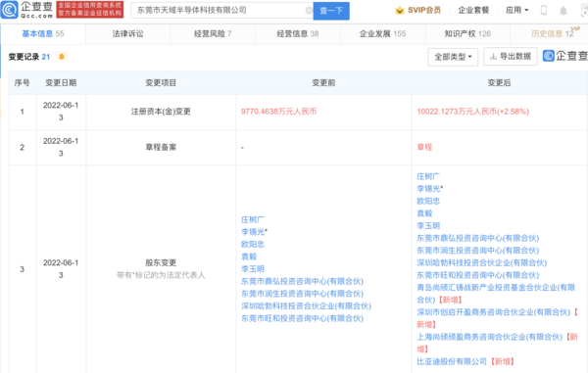Screen dimensions: 588x373
Task: Open notifications bell in top bar
Action: pyautogui.click(x=563, y=11)
